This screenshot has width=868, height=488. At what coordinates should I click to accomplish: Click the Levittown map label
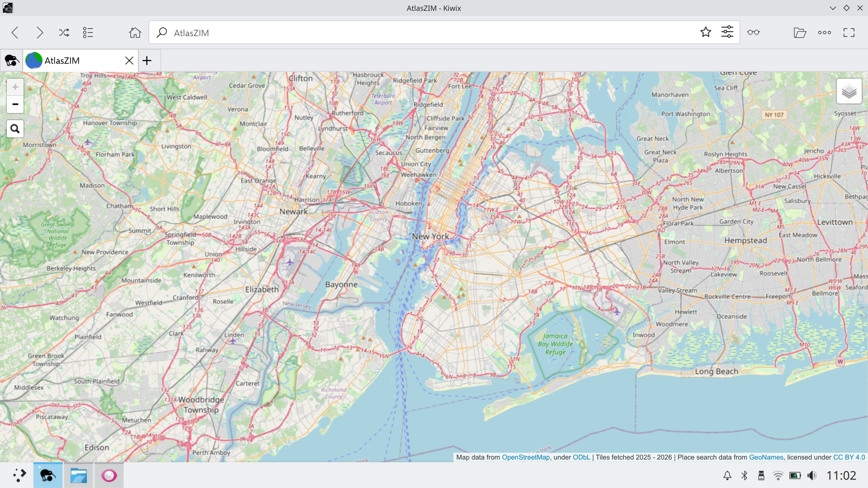tap(835, 222)
